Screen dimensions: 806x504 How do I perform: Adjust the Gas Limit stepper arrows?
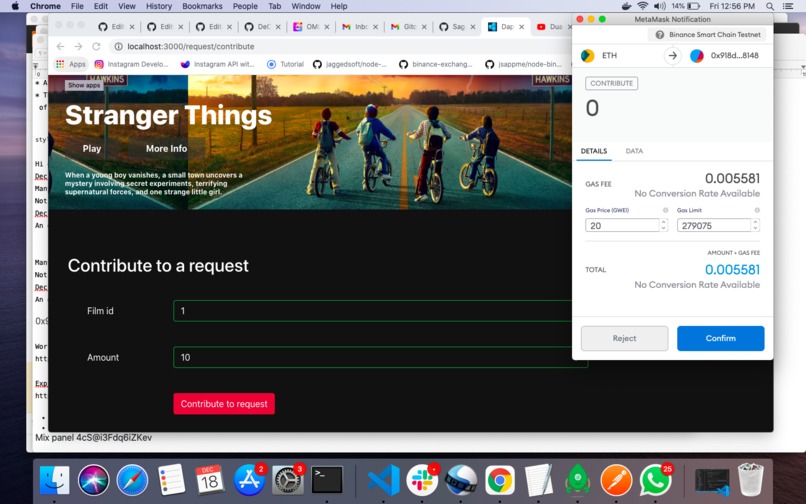pos(755,225)
